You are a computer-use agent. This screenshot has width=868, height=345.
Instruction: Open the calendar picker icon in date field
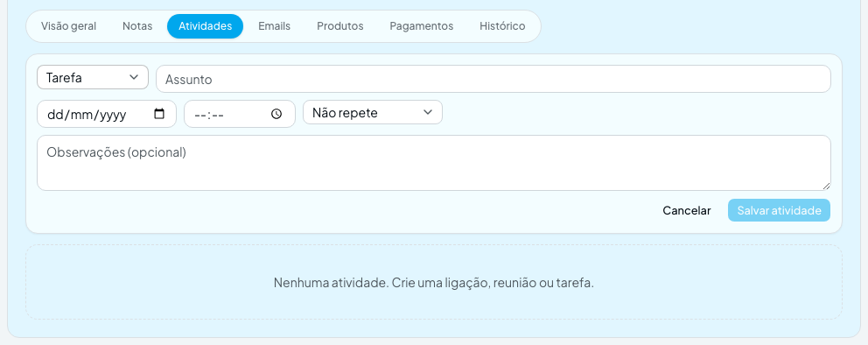159,114
